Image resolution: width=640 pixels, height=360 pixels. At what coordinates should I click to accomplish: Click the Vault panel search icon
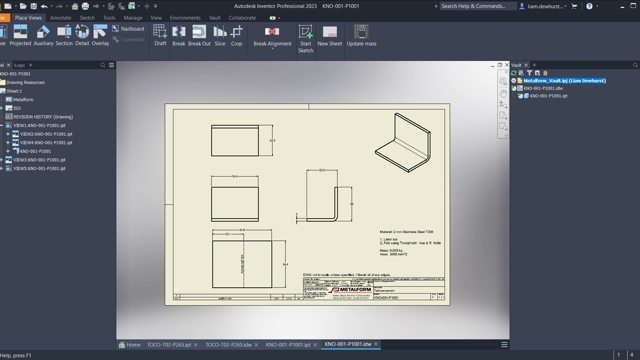(635, 65)
